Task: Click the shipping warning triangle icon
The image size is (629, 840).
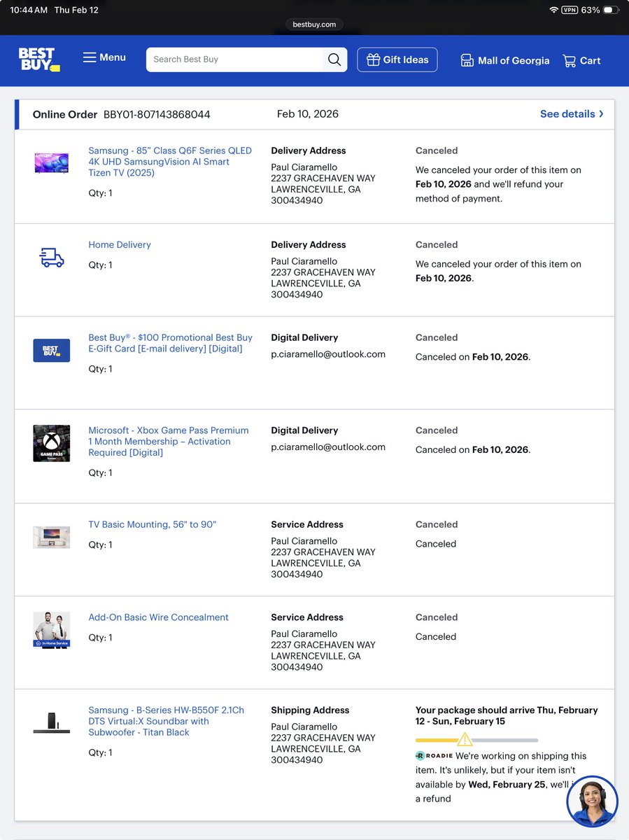Action: 465,739
